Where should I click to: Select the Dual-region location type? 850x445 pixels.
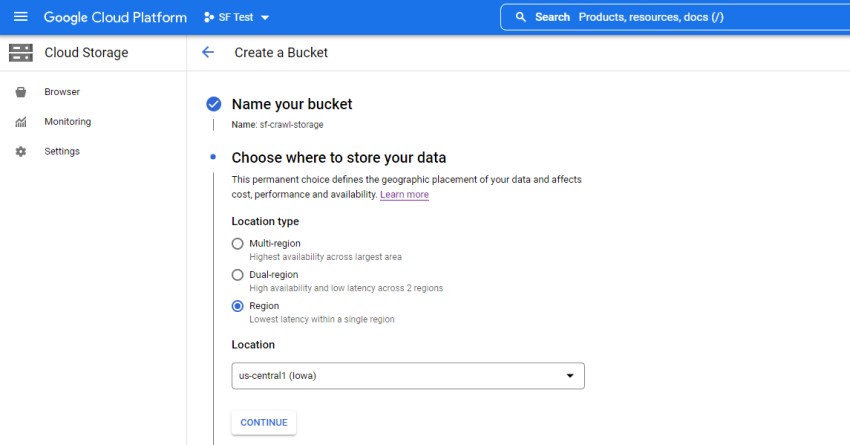[x=237, y=274]
